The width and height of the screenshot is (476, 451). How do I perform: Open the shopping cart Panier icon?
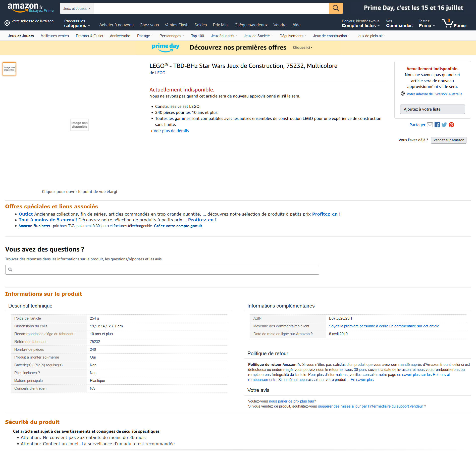pos(454,23)
